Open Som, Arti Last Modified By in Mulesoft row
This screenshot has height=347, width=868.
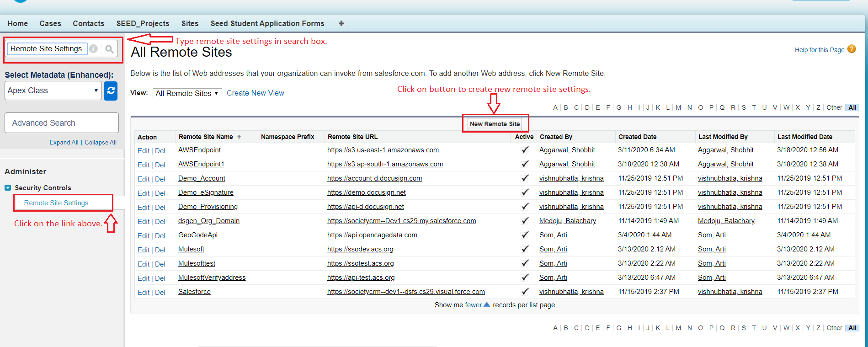[712, 249]
